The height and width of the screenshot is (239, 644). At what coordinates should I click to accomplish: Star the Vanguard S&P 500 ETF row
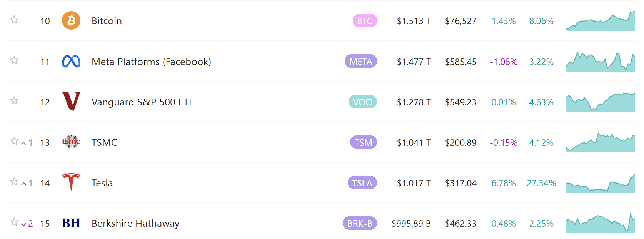(14, 101)
